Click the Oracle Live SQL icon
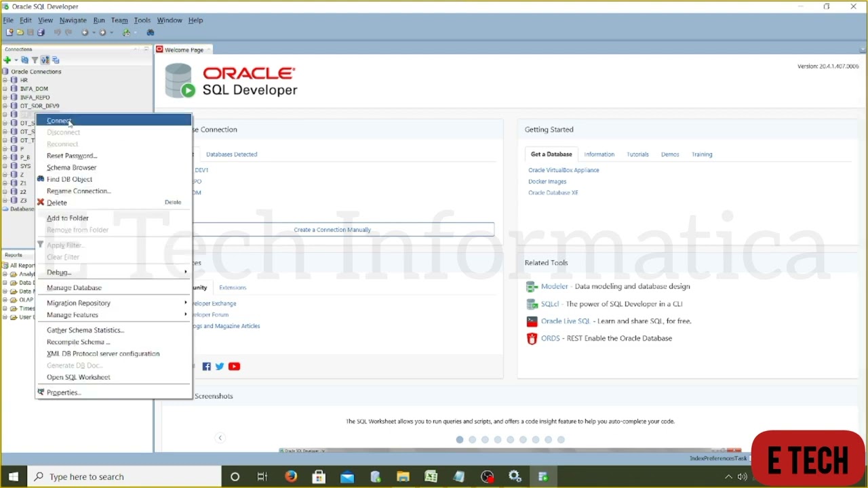 [x=532, y=321]
